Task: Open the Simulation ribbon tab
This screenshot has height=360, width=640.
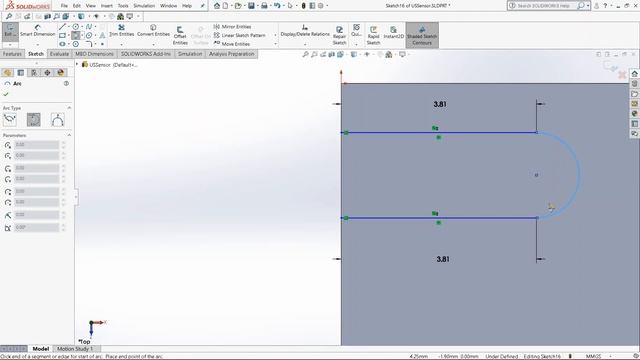Action: point(190,54)
